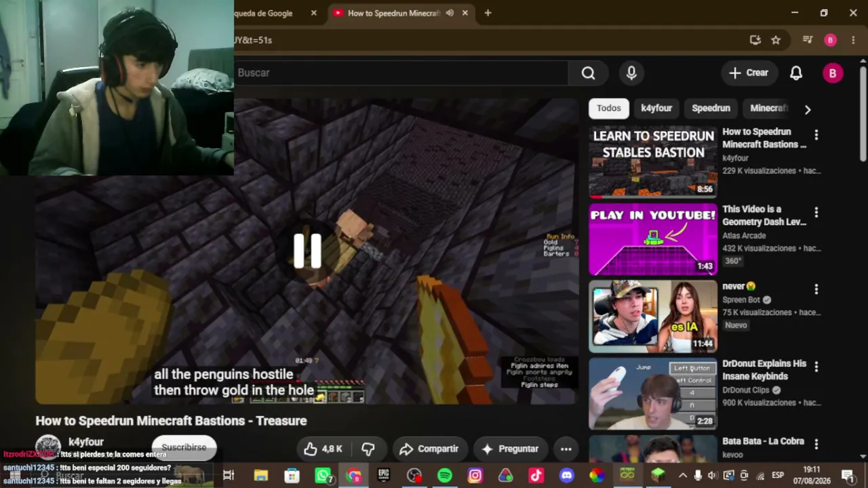Open Task View in the taskbar
The width and height of the screenshot is (868, 488).
(229, 476)
